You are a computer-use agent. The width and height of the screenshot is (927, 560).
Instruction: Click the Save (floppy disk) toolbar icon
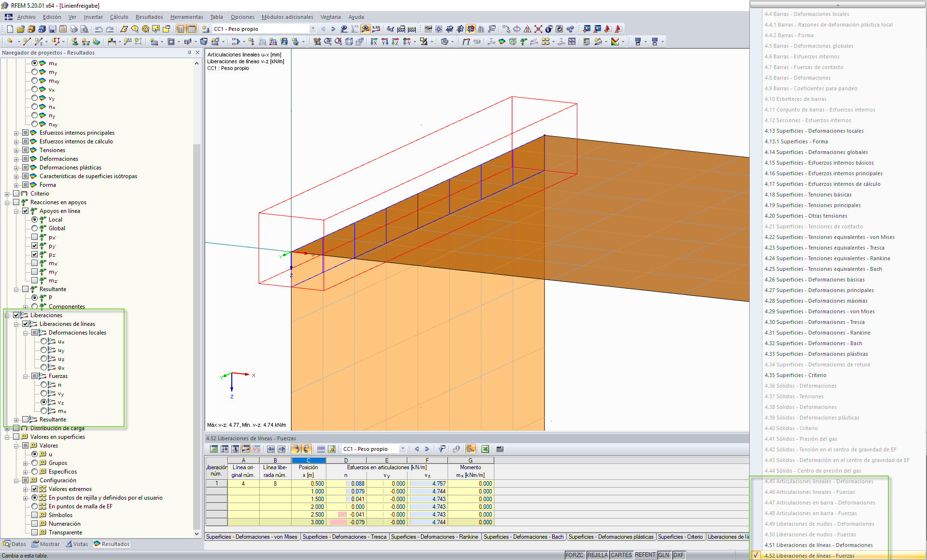[53, 29]
